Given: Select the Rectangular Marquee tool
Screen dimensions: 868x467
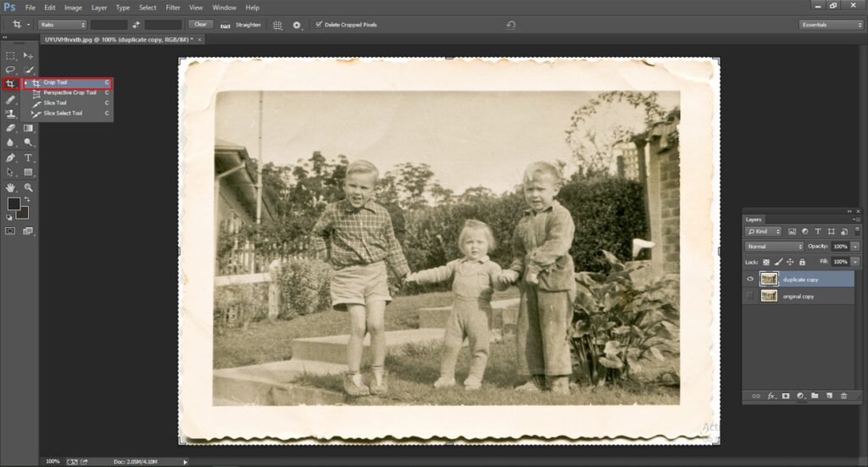Looking at the screenshot, I should [x=10, y=56].
